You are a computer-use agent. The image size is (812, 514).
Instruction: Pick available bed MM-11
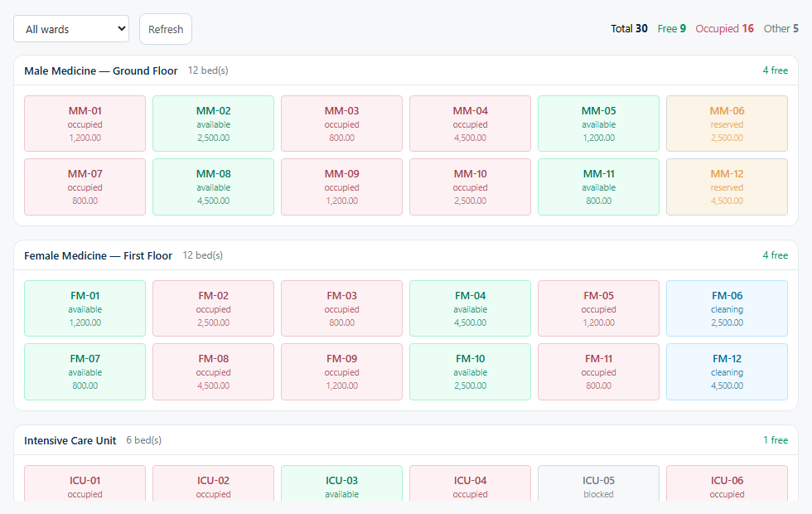point(598,187)
